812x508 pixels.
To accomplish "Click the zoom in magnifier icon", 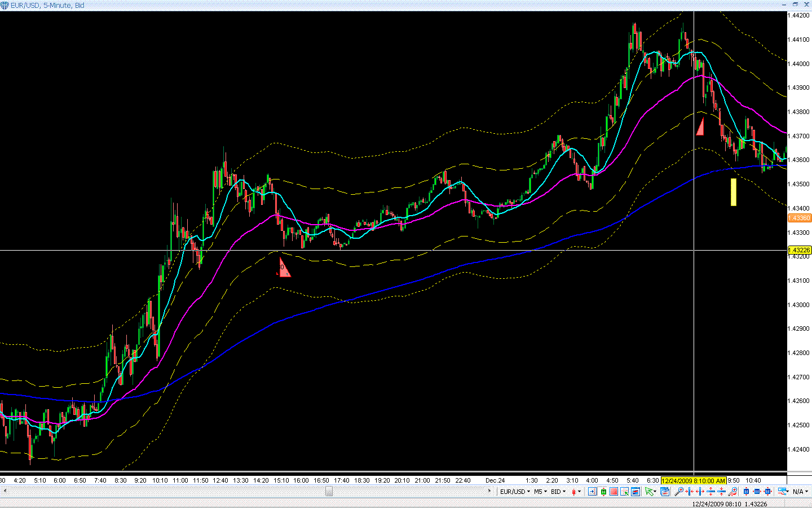I will pyautogui.click(x=679, y=492).
